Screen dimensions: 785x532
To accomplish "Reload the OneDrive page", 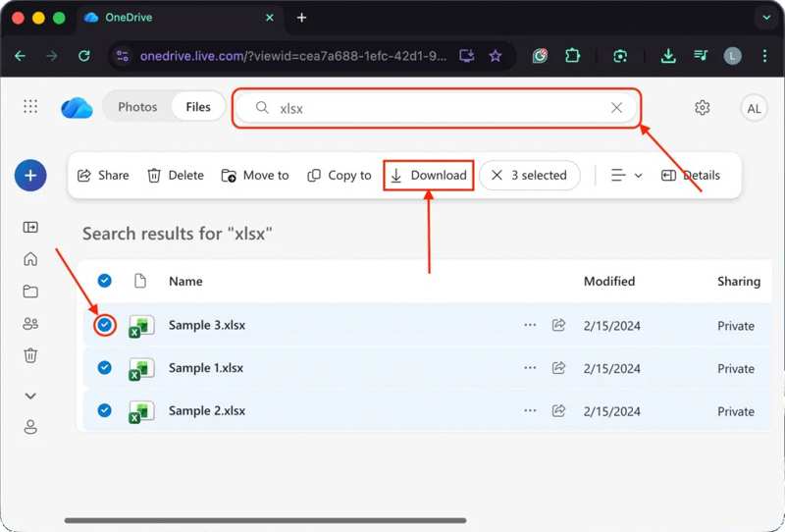I will point(84,56).
